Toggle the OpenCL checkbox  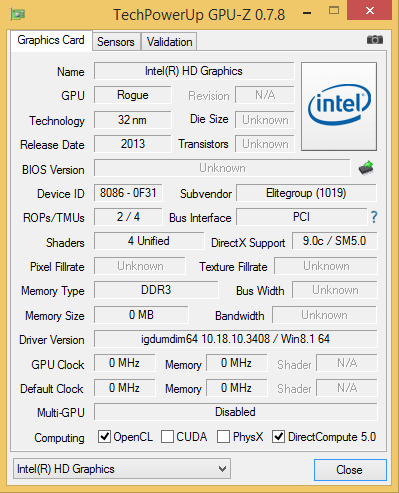coord(104,436)
